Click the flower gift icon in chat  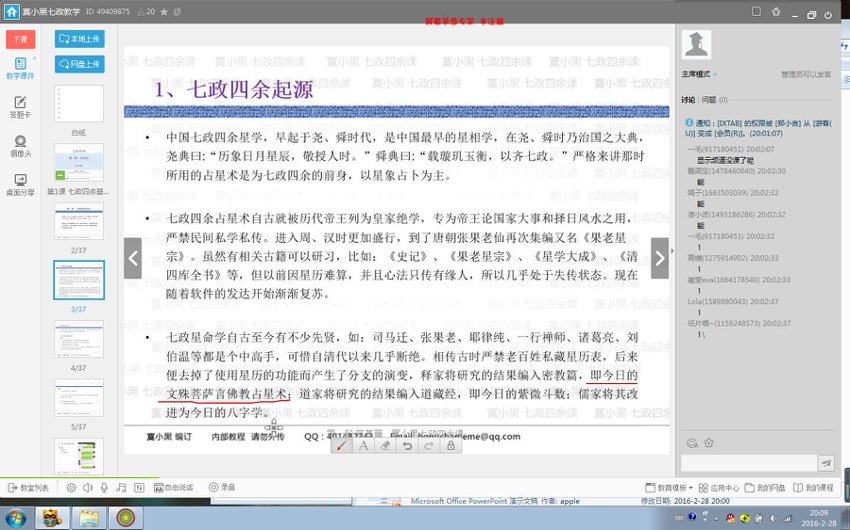(x=709, y=443)
